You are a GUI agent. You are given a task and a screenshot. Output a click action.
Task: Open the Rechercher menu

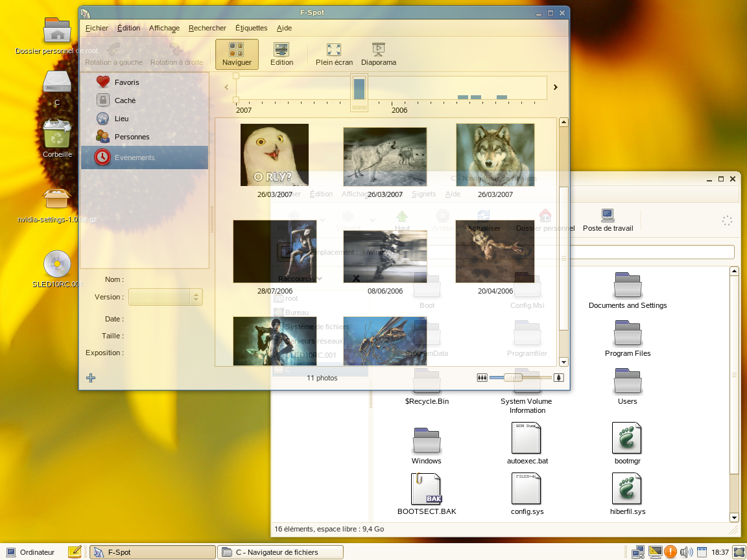(207, 28)
